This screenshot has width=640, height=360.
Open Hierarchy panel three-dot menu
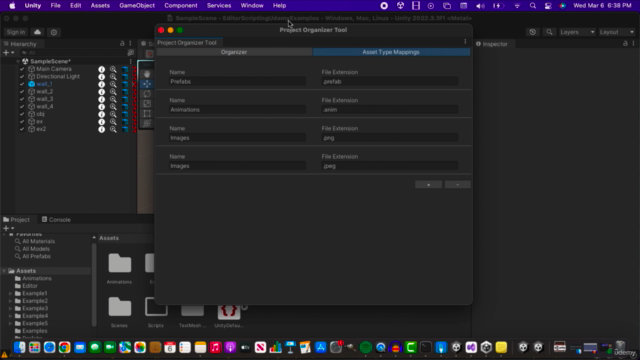[x=131, y=43]
